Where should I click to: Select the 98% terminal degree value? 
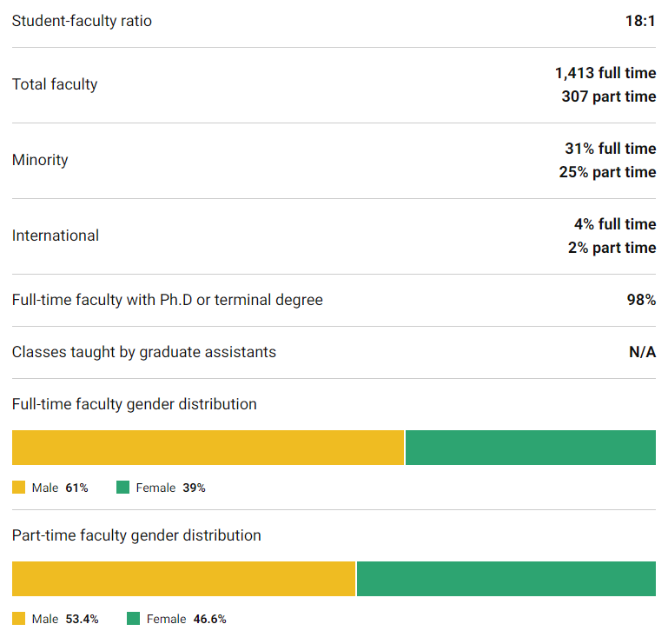click(x=641, y=300)
